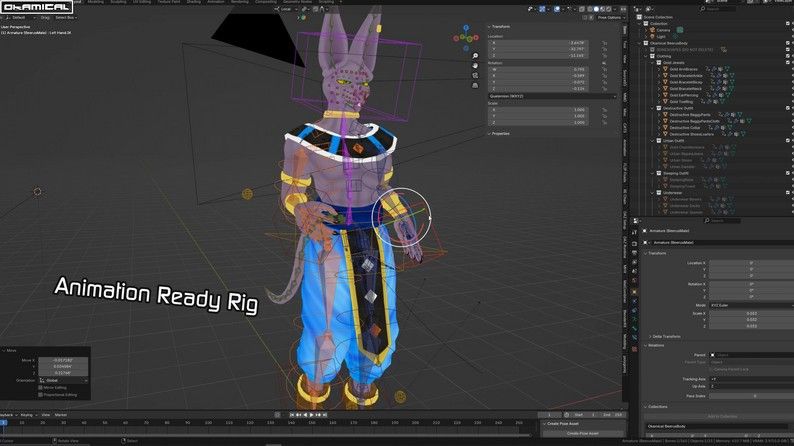Open the timeline View menu
Screen dimensions: 794x446
coord(46,415)
